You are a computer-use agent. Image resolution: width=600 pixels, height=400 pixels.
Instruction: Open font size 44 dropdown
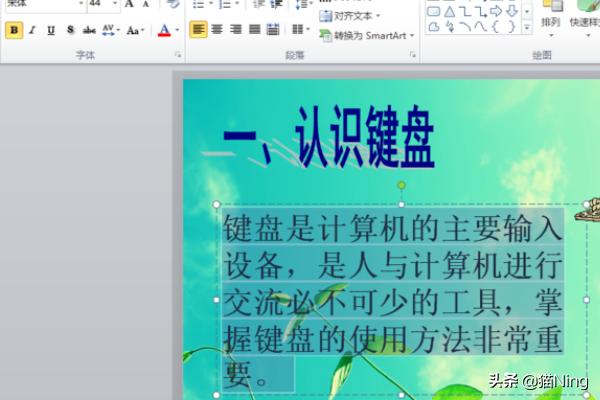pyautogui.click(x=114, y=4)
